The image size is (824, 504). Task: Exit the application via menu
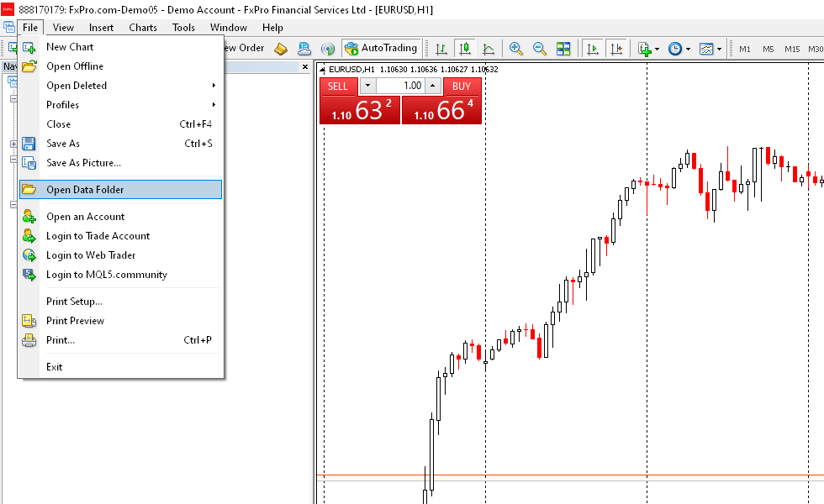click(120, 367)
